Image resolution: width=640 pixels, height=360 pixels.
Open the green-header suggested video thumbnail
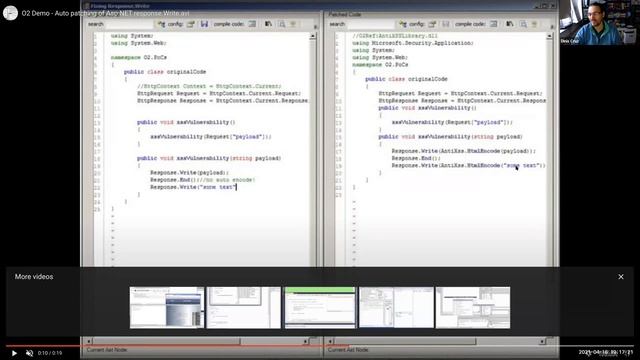[x=320, y=307]
